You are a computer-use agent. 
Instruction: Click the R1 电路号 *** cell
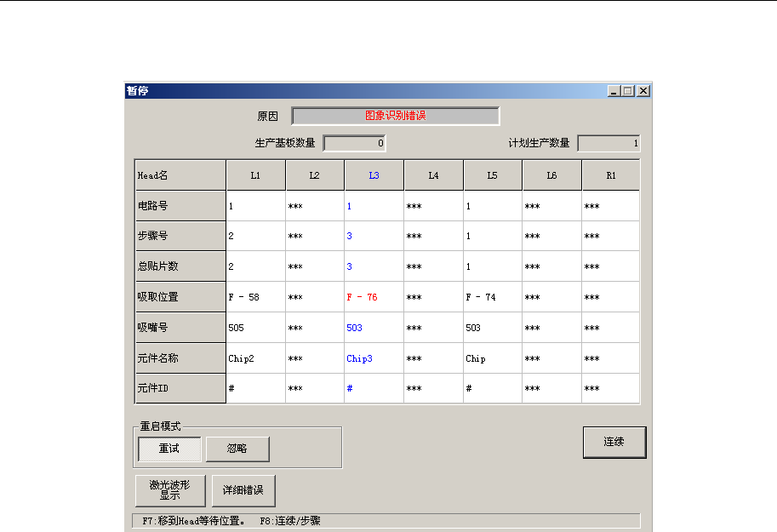[x=611, y=206]
